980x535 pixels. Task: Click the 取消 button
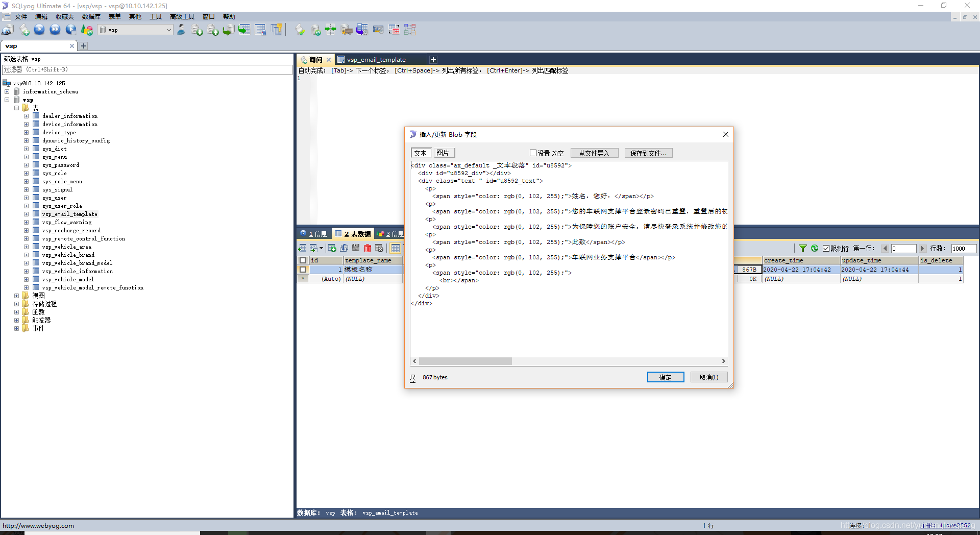709,377
